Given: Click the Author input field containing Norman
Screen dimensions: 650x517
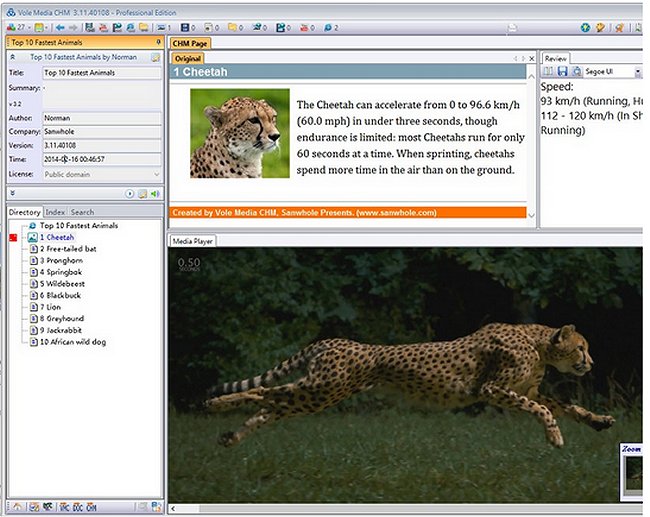Looking at the screenshot, I should pos(102,117).
